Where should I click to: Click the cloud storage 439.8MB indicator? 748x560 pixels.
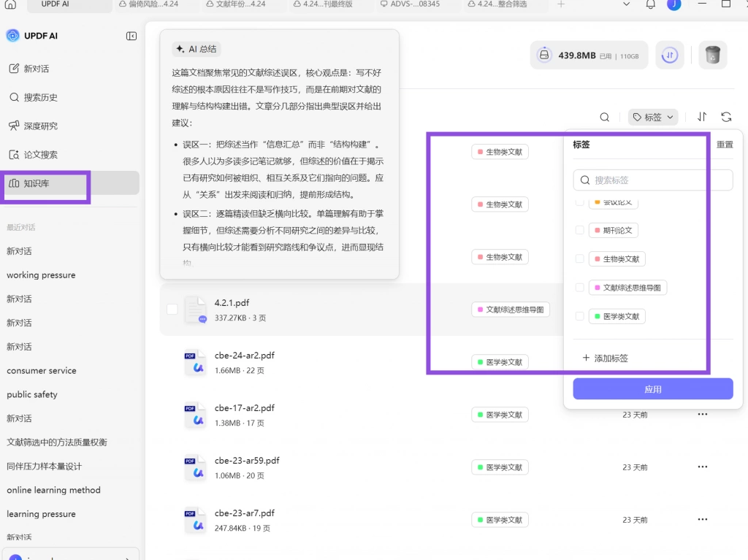tap(589, 55)
